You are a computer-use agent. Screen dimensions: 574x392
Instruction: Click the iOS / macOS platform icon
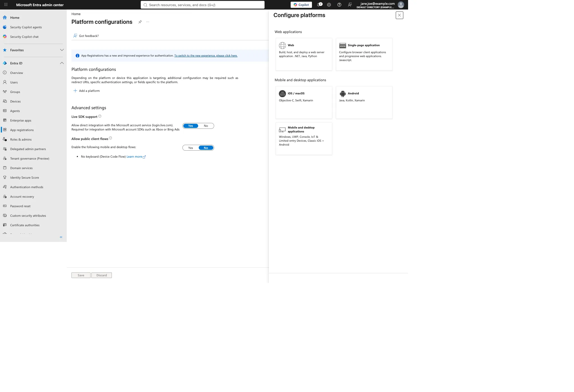pos(282,94)
